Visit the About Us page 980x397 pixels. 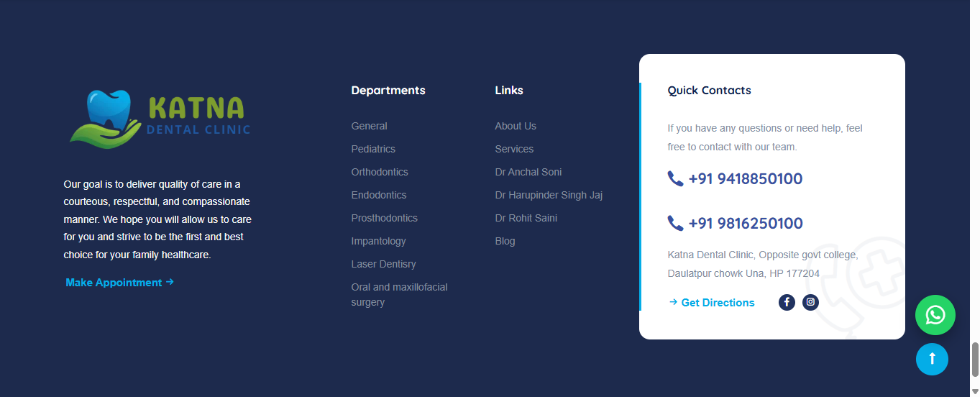(x=516, y=126)
